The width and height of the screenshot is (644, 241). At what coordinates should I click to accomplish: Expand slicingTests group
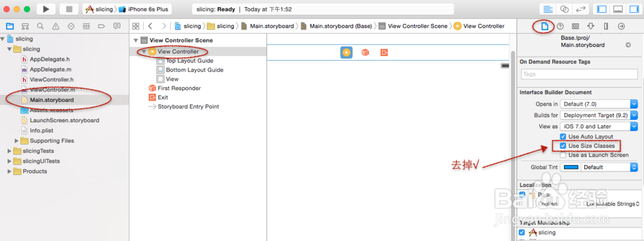pyautogui.click(x=10, y=151)
